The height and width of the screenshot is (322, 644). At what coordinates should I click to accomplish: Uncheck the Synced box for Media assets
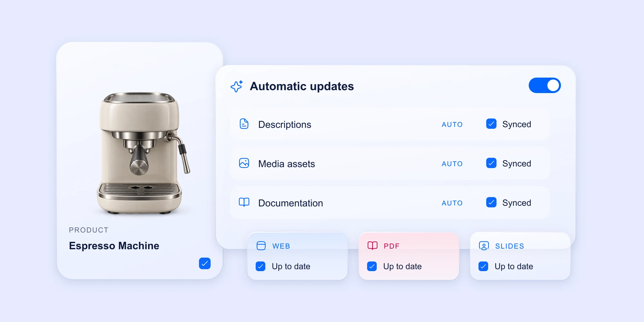click(x=491, y=163)
